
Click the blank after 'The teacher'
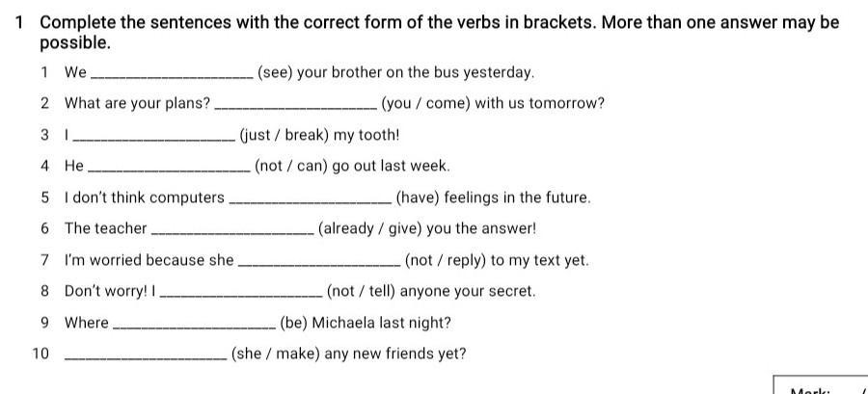232,233
